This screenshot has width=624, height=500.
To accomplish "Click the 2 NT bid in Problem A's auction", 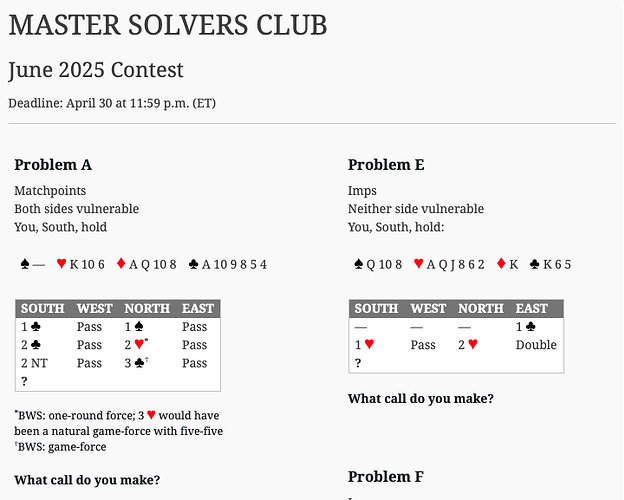I will pos(36,363).
